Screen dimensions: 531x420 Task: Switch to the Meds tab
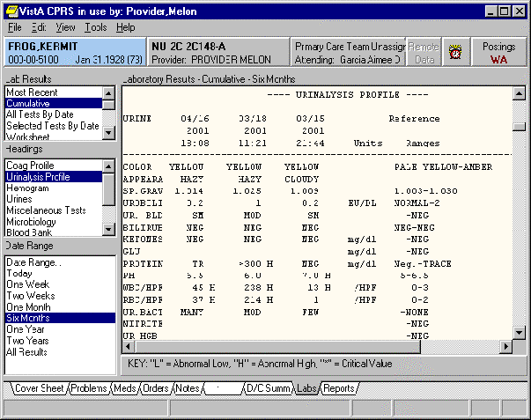125,388
